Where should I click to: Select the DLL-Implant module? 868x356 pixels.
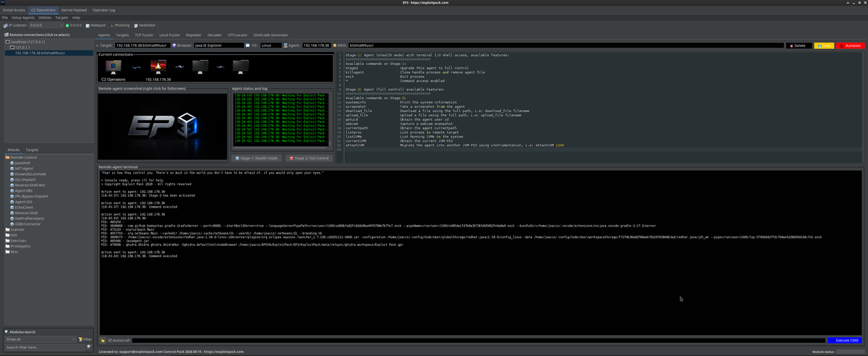pos(22,179)
